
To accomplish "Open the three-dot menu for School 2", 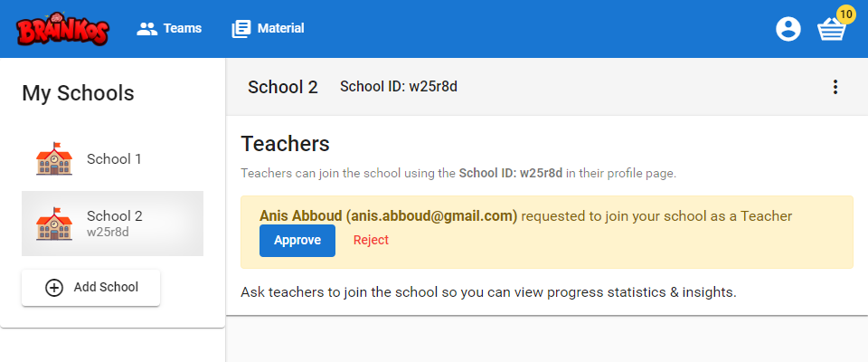I will 835,87.
